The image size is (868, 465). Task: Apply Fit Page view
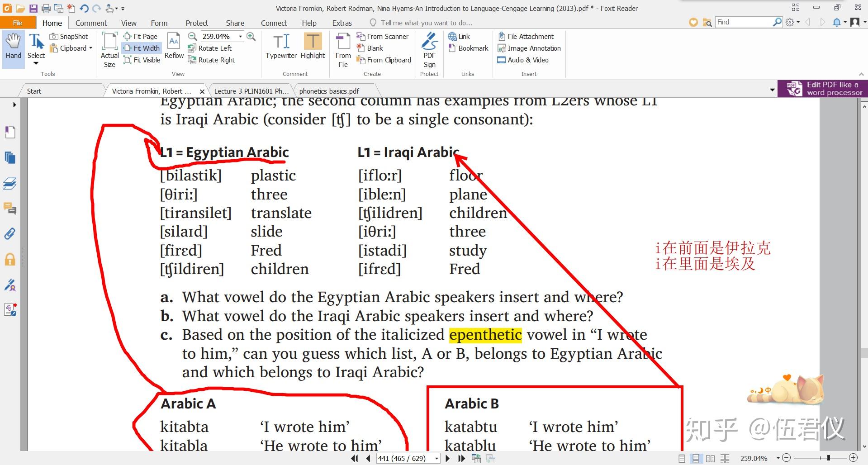click(x=141, y=36)
